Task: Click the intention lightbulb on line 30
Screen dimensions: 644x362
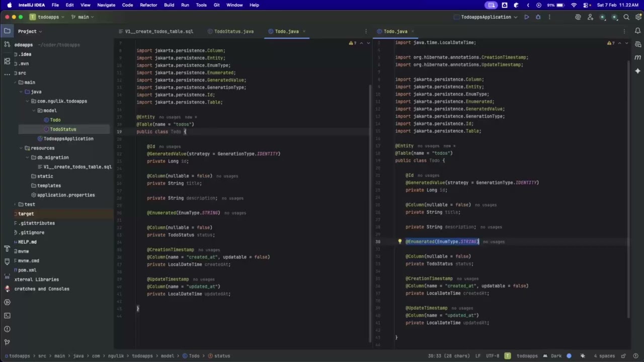Action: [400, 241]
